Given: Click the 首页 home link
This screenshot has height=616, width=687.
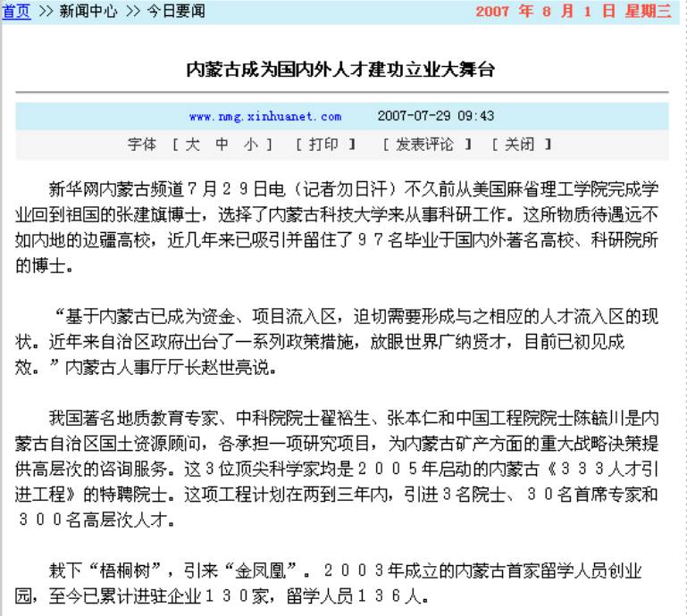Looking at the screenshot, I should pos(16,12).
